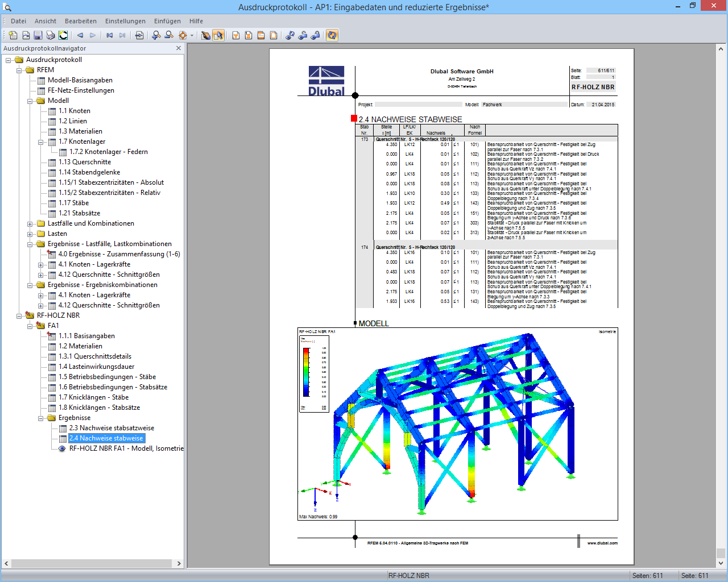Select FE-Netz-Einstellungen entry
Screen dimensions: 728x582
click(x=81, y=90)
